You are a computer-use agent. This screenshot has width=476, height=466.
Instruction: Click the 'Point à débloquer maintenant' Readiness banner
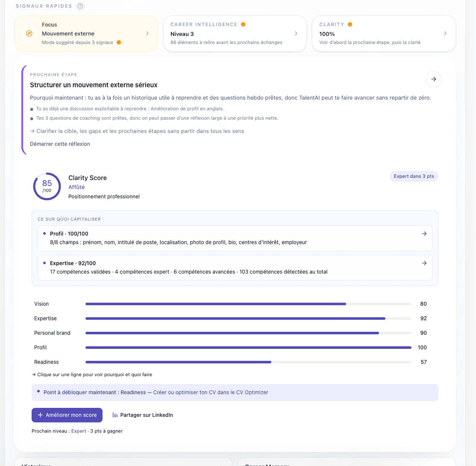(235, 392)
